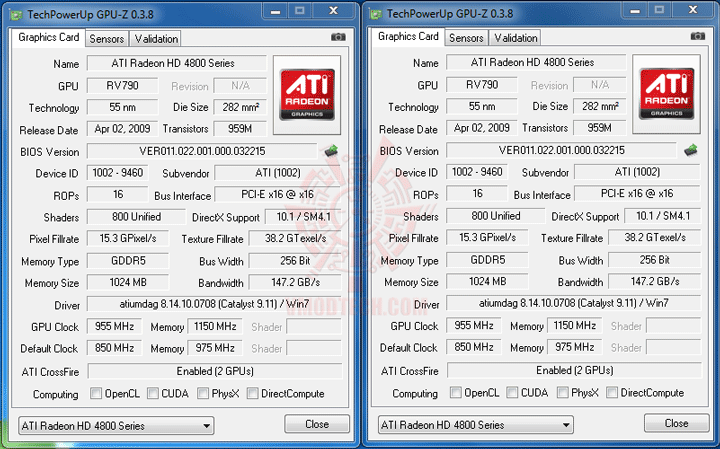This screenshot has height=449, width=720.
Task: Click GPU-Z title bar app icon in right window
Action: 376,14
